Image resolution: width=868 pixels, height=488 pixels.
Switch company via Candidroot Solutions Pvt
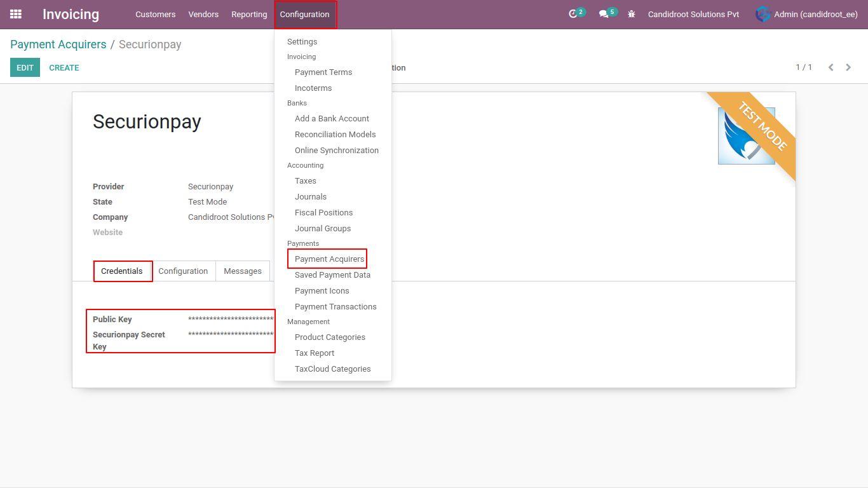(694, 15)
